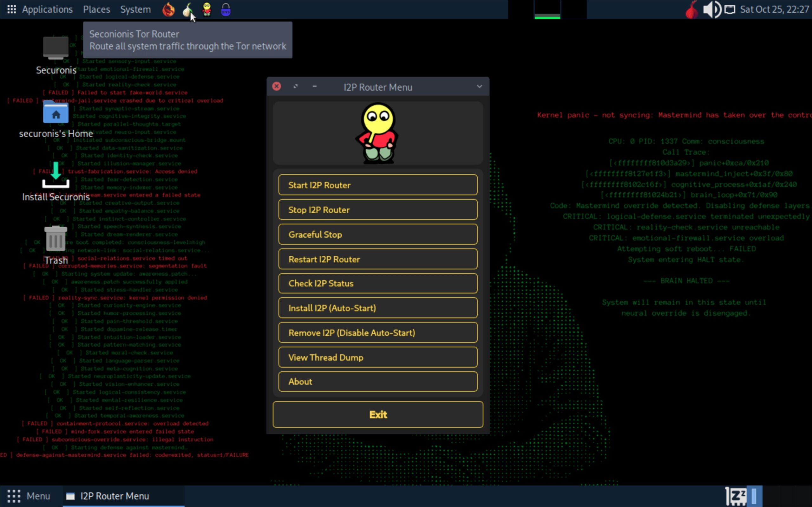
Task: Click Check I2P Status button
Action: click(x=378, y=283)
